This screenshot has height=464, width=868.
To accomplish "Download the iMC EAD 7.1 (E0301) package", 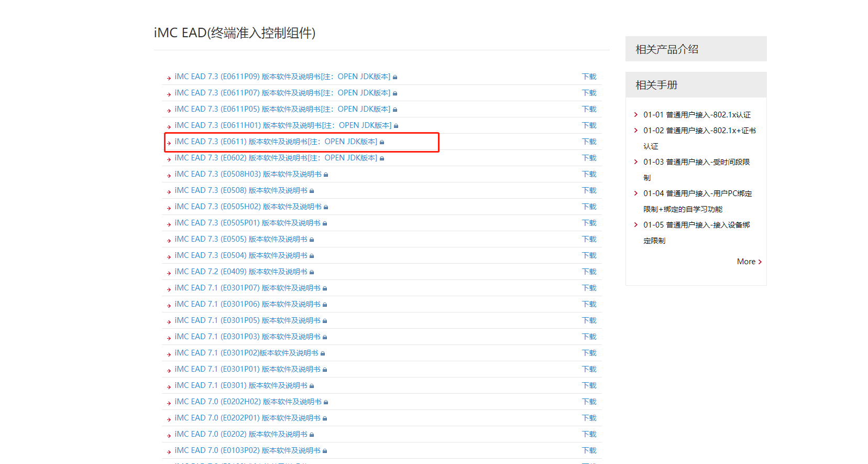I will [589, 385].
